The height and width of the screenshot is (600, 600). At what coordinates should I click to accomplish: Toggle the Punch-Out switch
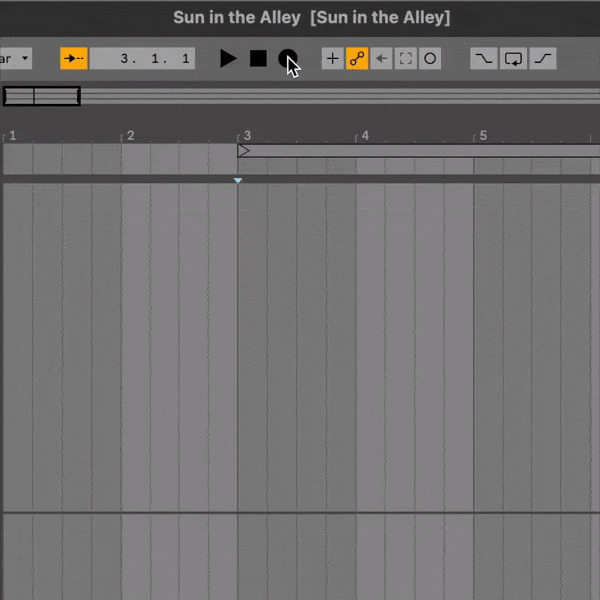click(543, 59)
